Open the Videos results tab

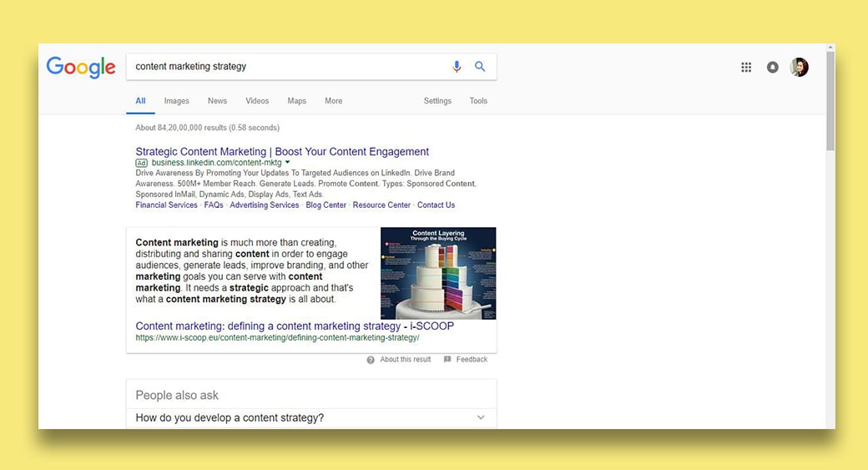point(257,101)
